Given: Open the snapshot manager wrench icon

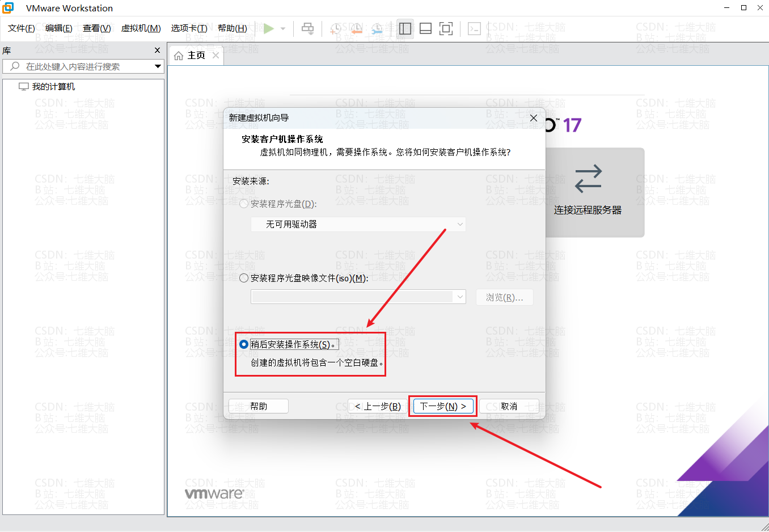Looking at the screenshot, I should [377, 28].
